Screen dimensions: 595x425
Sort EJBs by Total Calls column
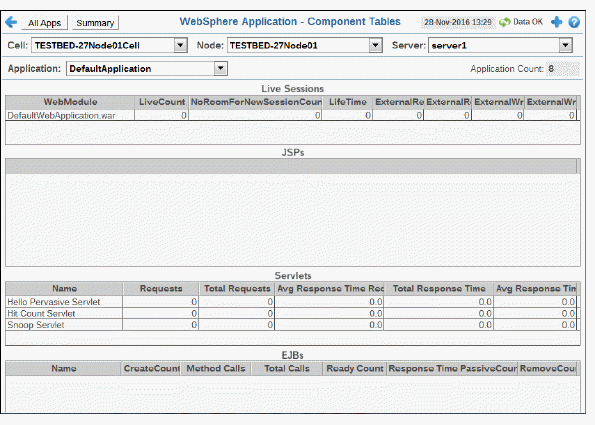(x=286, y=368)
